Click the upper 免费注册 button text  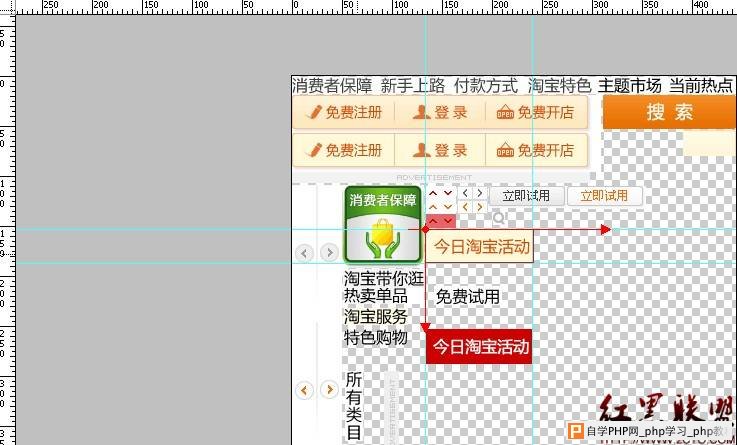[353, 112]
